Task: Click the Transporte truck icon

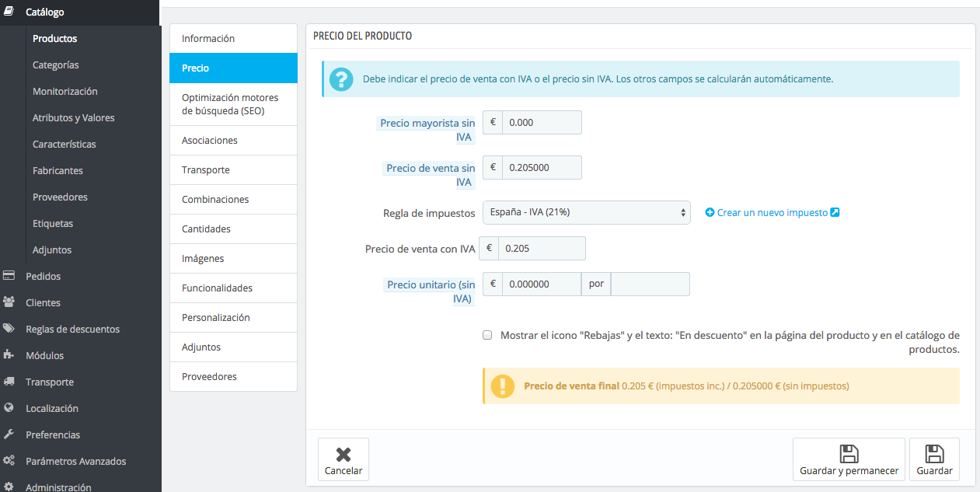Action: pyautogui.click(x=9, y=382)
